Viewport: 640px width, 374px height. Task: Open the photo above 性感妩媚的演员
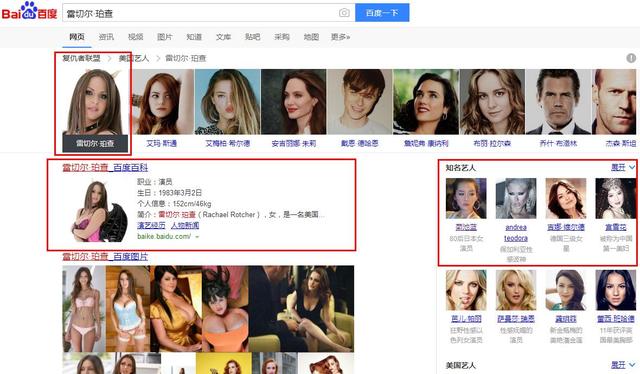516,290
